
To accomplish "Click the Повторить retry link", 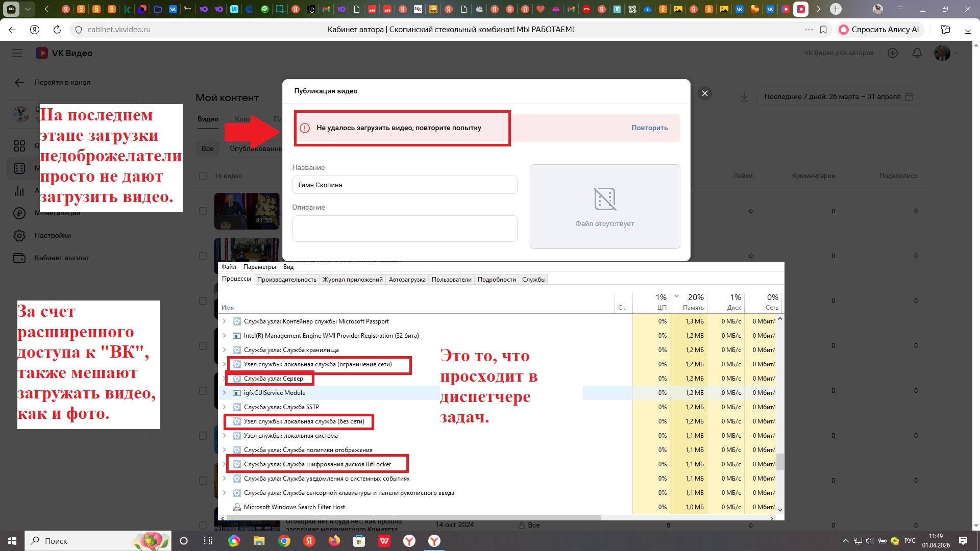I will 649,128.
